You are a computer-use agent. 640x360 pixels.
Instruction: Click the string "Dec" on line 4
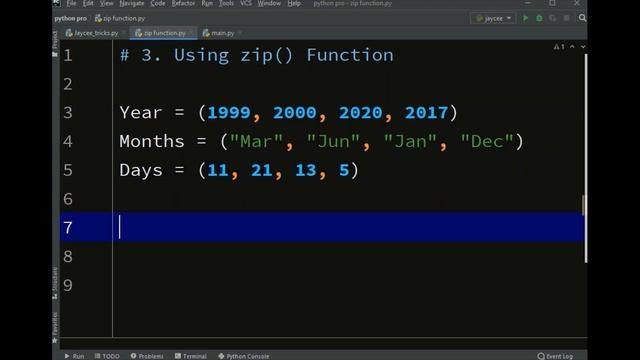(x=487, y=141)
